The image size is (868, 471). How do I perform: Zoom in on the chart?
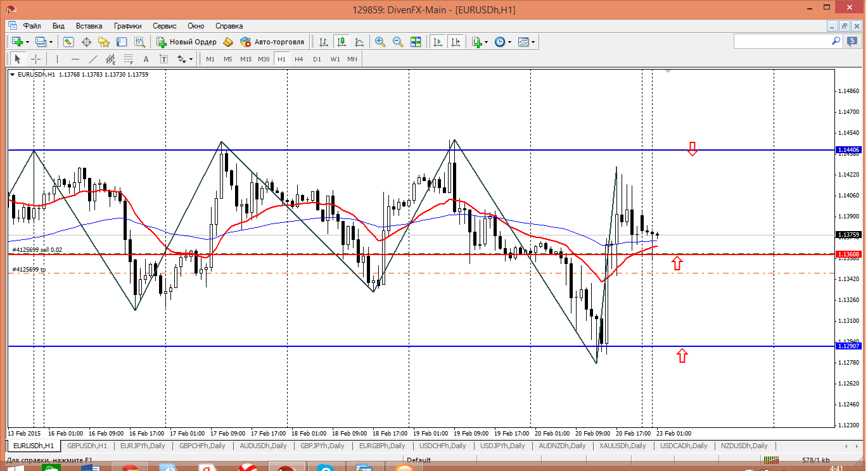(380, 42)
